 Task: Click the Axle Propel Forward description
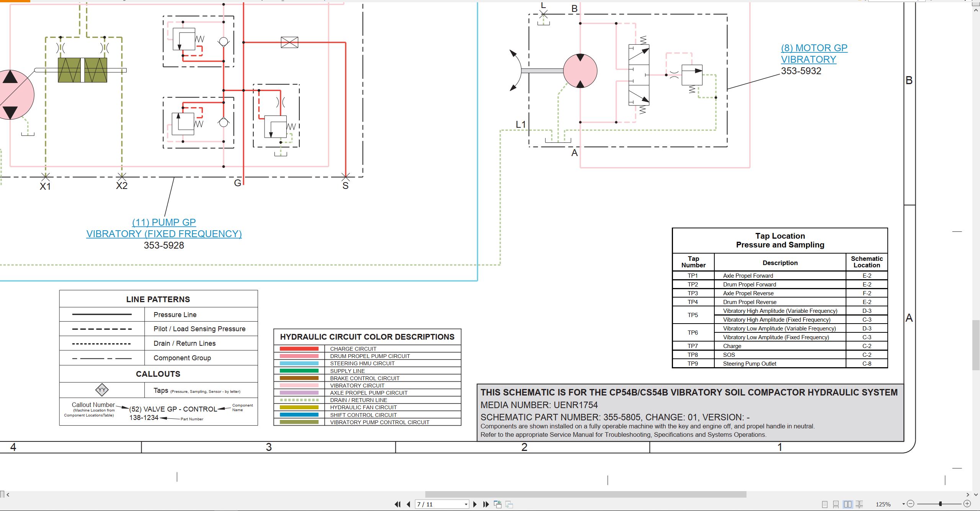pyautogui.click(x=748, y=275)
